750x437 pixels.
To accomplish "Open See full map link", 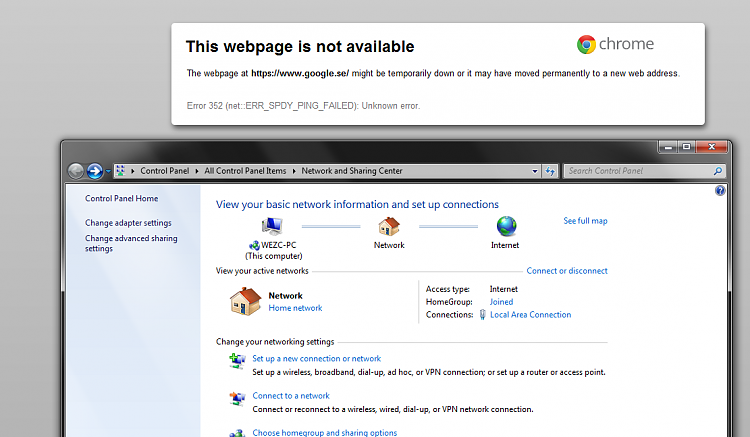I will click(585, 221).
